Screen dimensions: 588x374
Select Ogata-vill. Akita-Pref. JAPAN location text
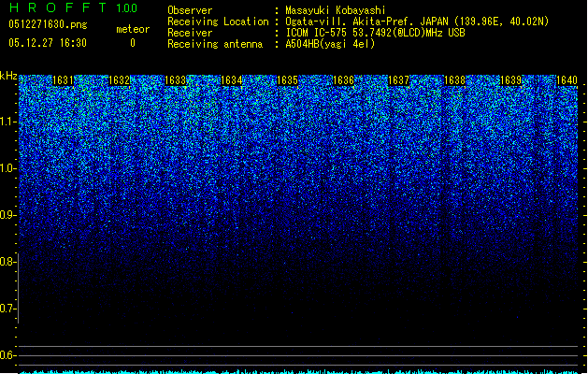point(417,22)
